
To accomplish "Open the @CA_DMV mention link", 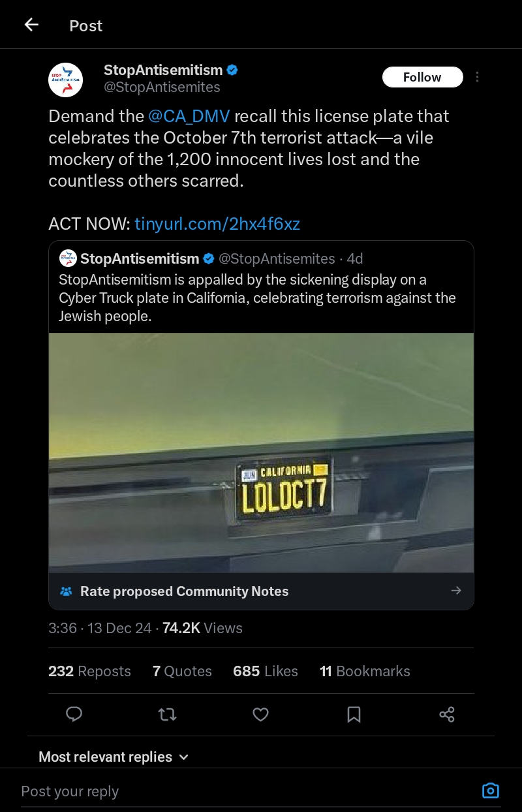I will (189, 116).
